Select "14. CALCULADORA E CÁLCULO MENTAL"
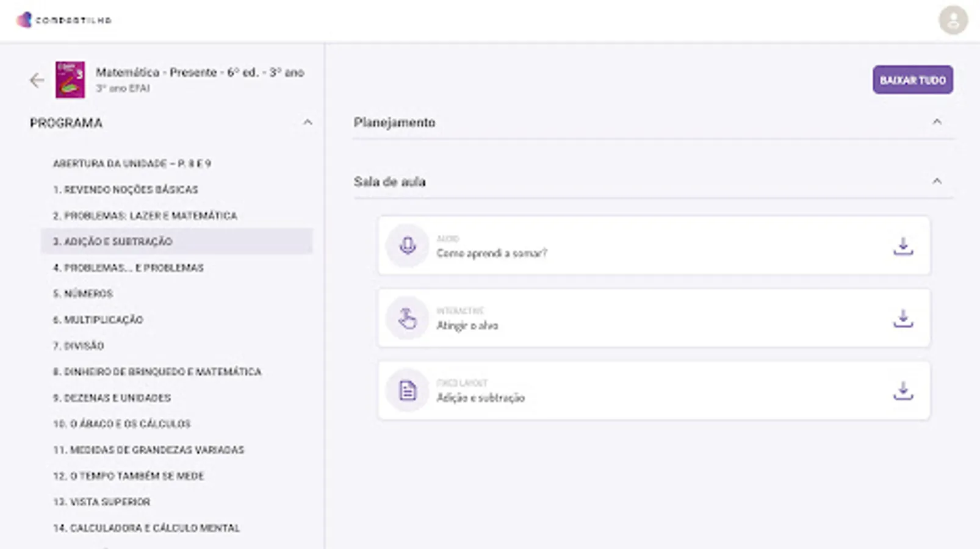This screenshot has height=549, width=980. pos(146,528)
